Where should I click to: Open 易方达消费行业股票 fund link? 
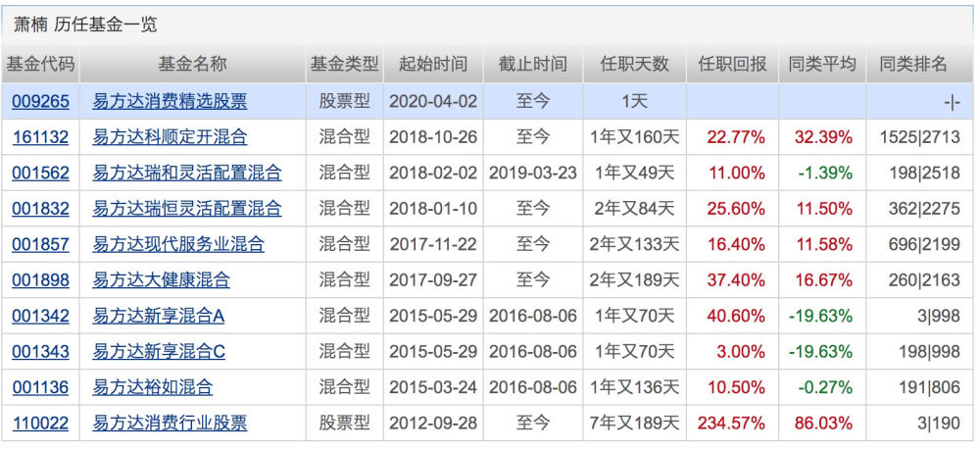click(x=170, y=424)
